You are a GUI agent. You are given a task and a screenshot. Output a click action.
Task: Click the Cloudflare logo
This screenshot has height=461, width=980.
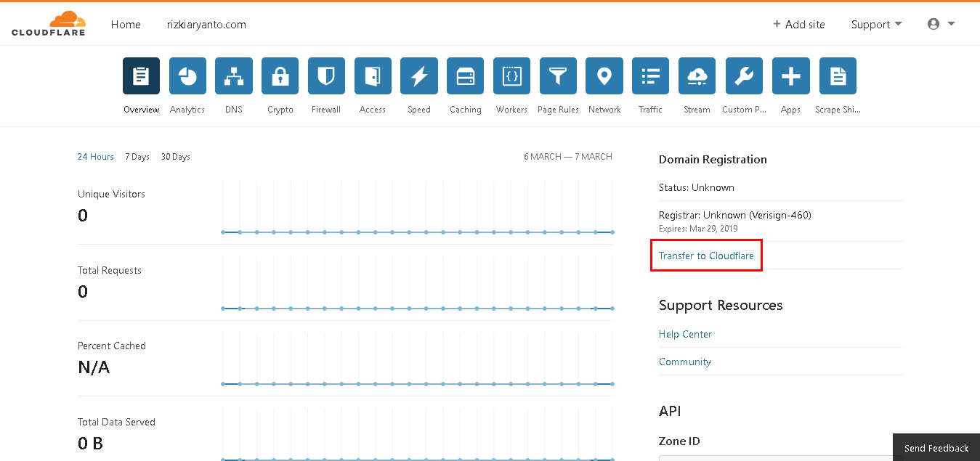click(48, 24)
